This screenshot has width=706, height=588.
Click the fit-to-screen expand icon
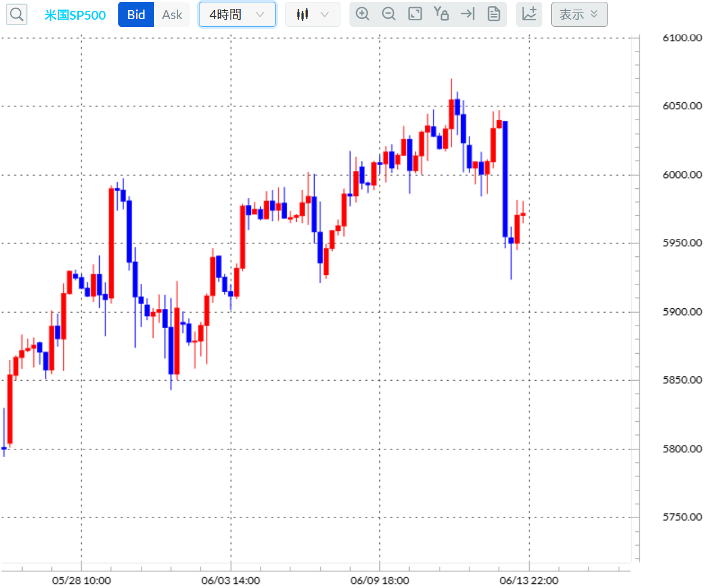(x=415, y=14)
